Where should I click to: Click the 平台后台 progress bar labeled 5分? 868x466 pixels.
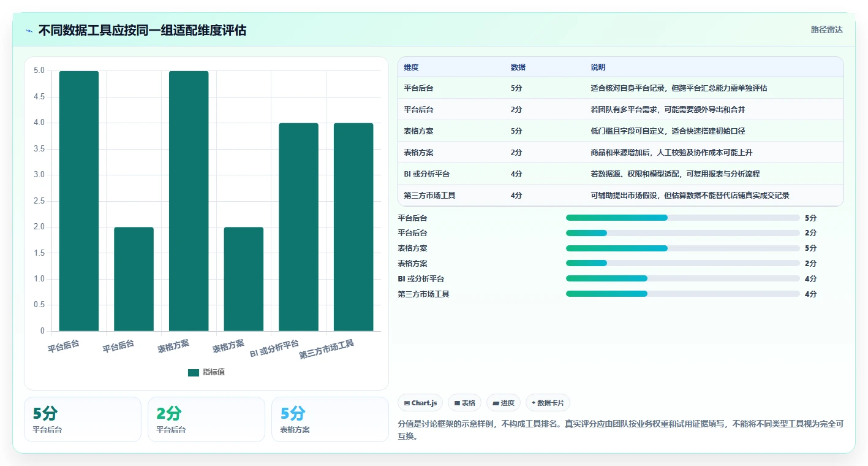pyautogui.click(x=683, y=218)
